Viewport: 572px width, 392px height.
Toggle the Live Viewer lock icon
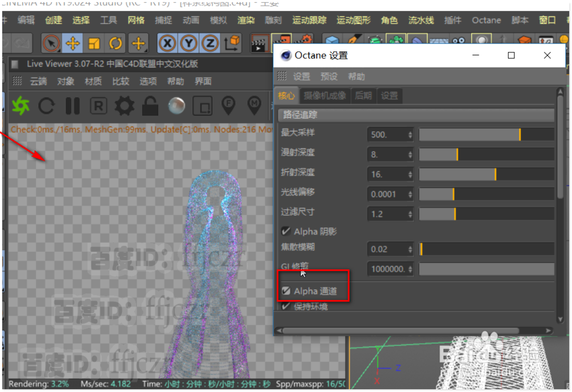coord(150,106)
